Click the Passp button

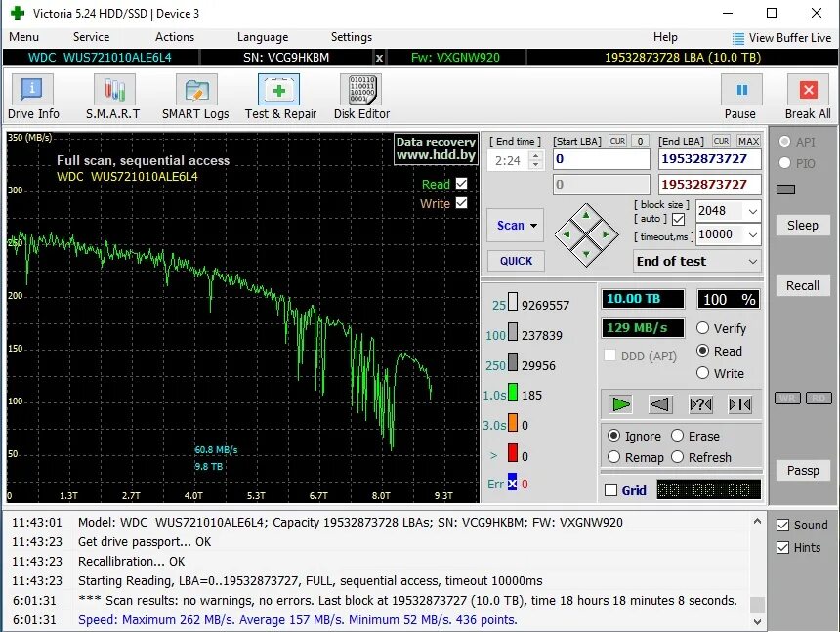[x=803, y=470]
